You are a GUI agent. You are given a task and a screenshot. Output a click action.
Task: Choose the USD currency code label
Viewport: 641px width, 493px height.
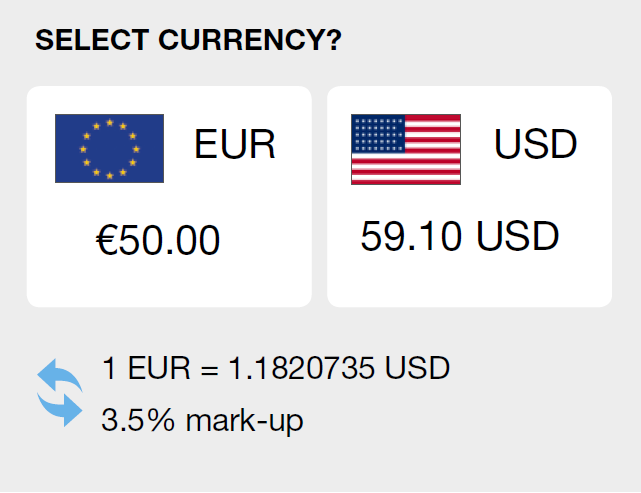pos(535,146)
